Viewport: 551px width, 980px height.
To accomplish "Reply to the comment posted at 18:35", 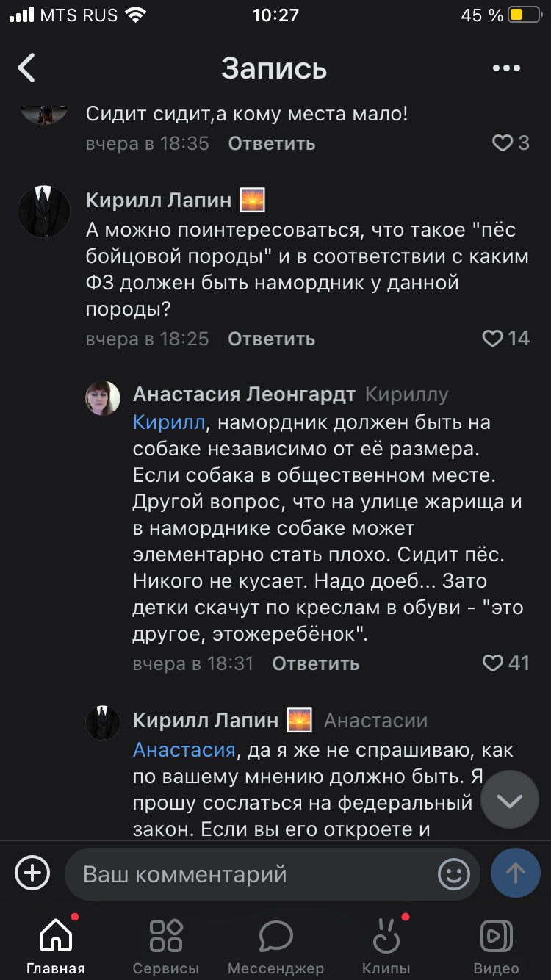I will (x=271, y=143).
